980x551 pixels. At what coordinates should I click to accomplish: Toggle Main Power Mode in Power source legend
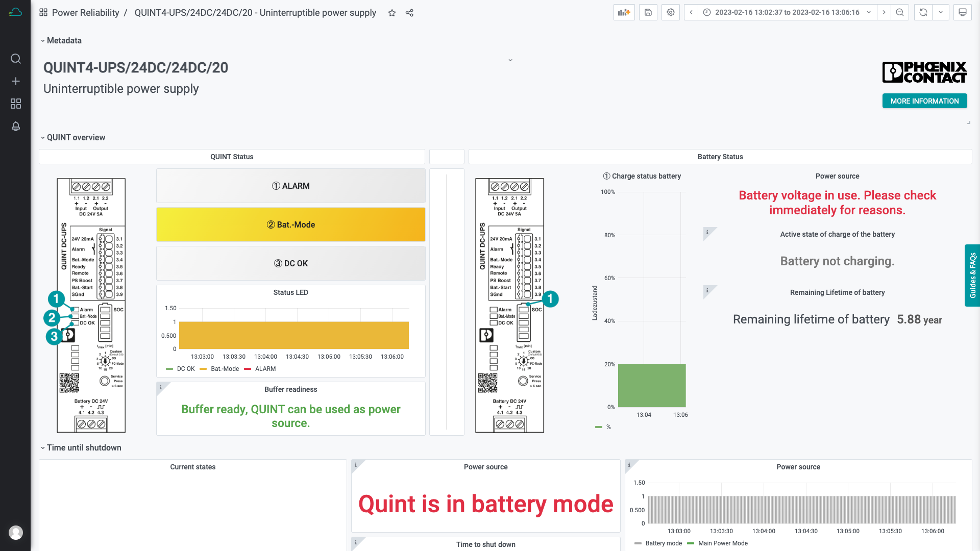click(722, 543)
